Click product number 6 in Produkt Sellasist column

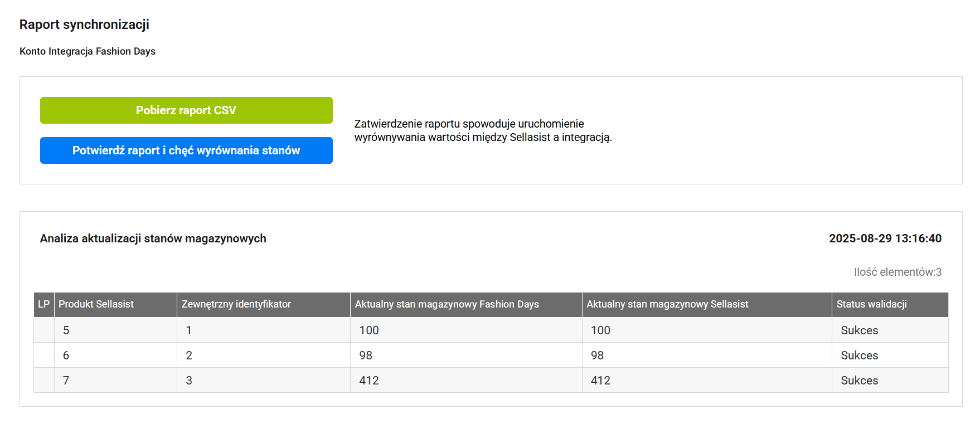tap(66, 355)
